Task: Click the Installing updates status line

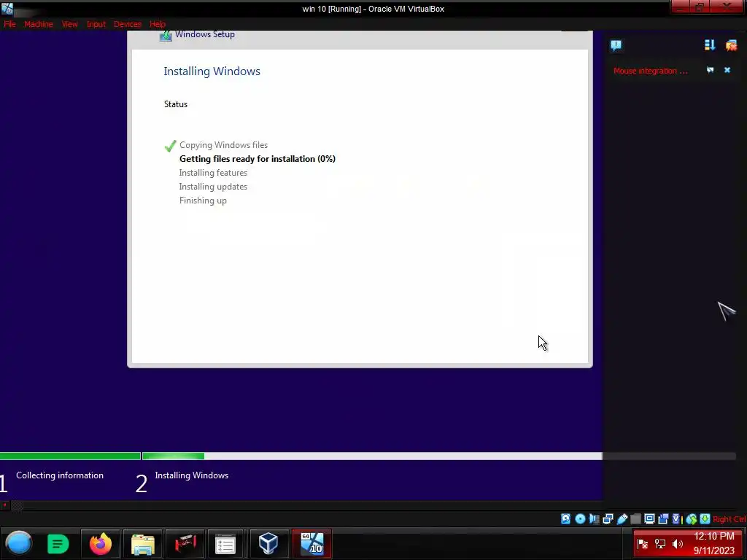Action: click(x=213, y=187)
